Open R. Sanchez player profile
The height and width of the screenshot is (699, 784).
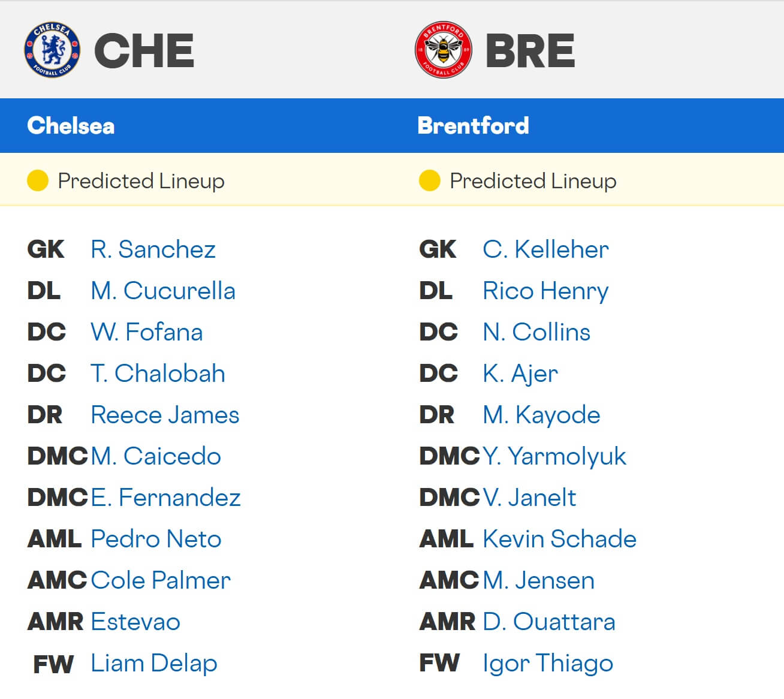pos(153,249)
